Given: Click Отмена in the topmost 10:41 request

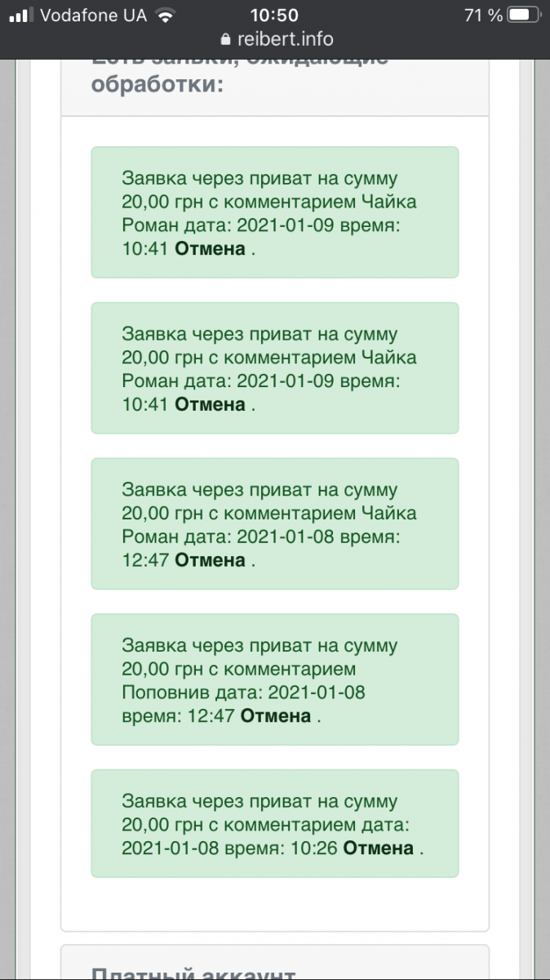Looking at the screenshot, I should [210, 248].
